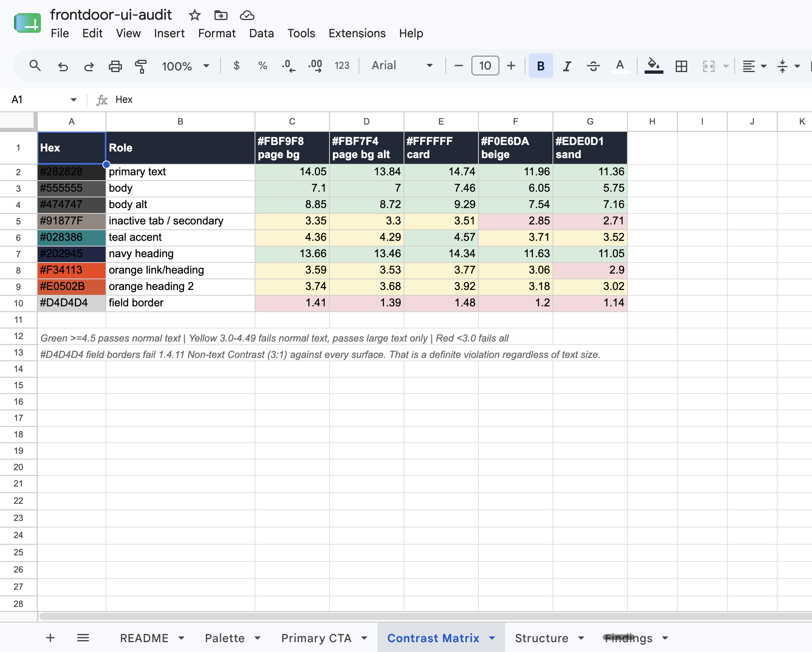Screen dimensions: 812x652
Task: Click the move to folder icon
Action: pos(221,16)
